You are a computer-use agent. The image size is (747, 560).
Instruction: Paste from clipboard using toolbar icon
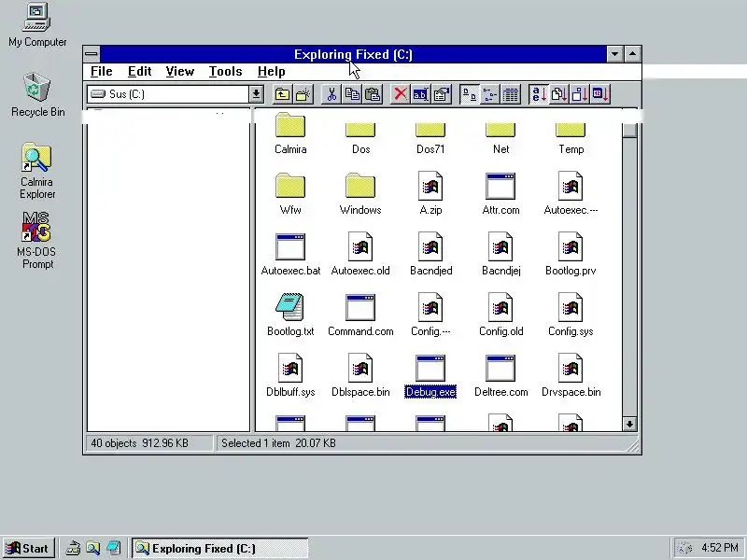point(373,94)
